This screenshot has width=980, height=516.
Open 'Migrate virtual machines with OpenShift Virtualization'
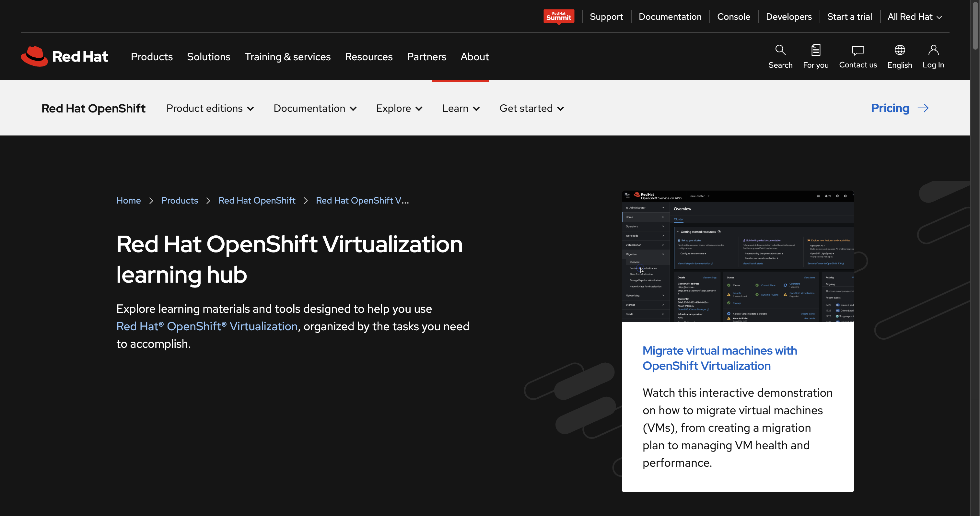point(719,358)
